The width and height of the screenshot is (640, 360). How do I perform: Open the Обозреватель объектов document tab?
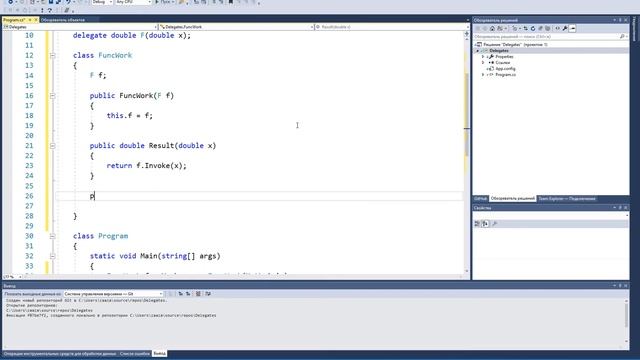[63, 20]
